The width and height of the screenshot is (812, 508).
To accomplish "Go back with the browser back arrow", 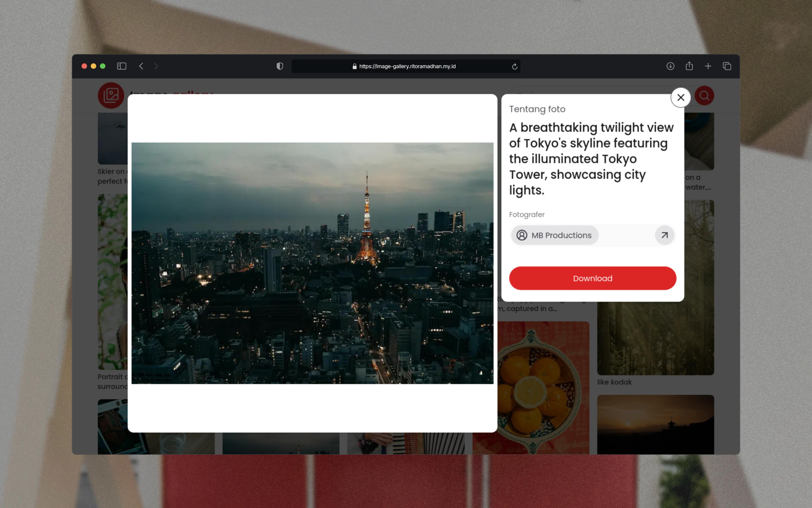I will 141,66.
